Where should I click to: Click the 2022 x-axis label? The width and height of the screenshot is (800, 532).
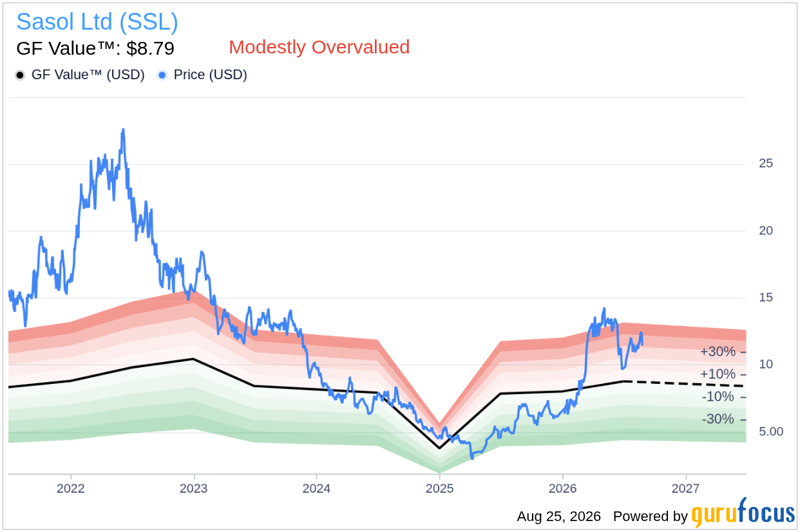[x=70, y=489]
